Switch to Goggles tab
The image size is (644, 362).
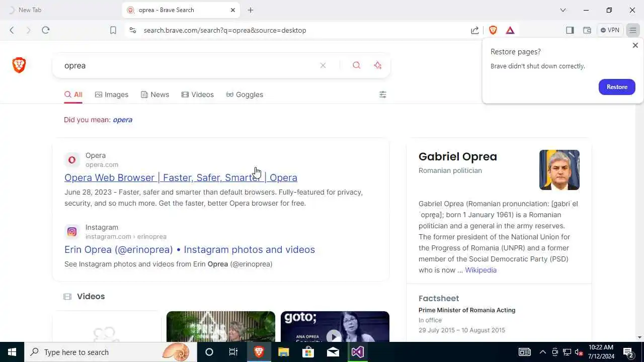click(x=245, y=95)
